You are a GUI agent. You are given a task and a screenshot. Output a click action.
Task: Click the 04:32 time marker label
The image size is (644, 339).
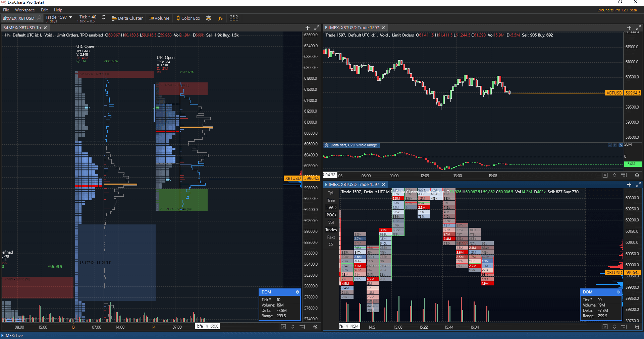point(330,175)
